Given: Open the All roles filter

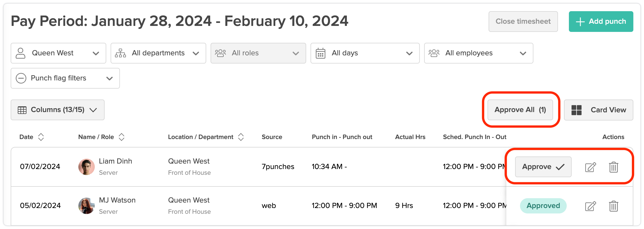Looking at the screenshot, I should tap(258, 53).
